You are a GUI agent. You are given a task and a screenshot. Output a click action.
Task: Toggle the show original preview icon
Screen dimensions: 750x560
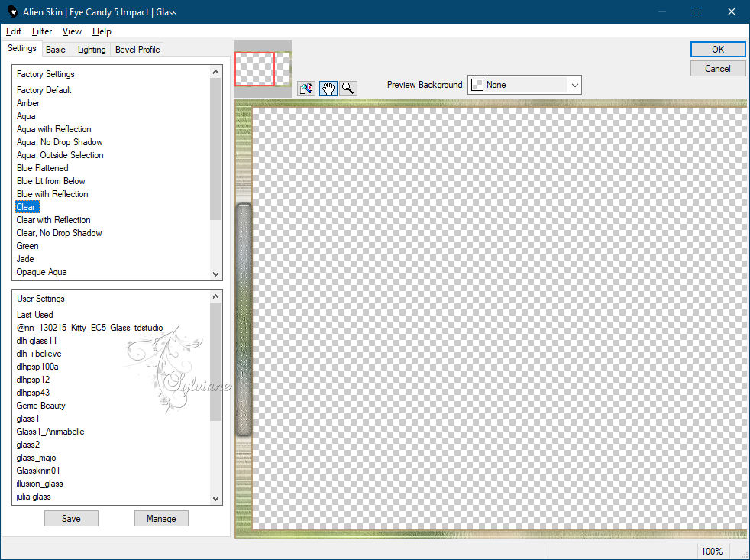click(x=306, y=88)
